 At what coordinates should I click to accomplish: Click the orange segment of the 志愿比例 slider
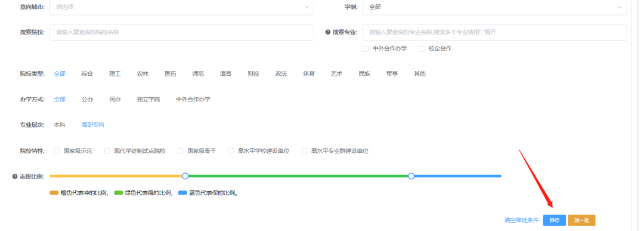[116, 176]
